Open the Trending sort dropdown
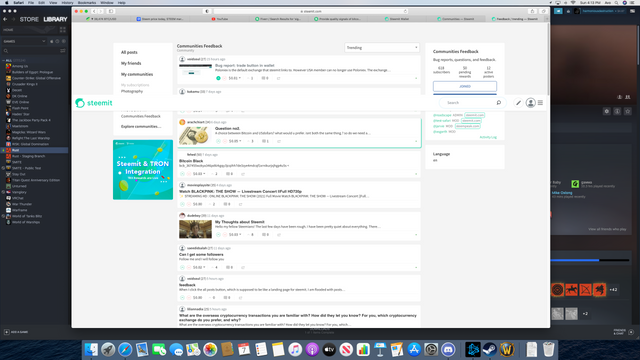Viewport: 640px width, 360px height. pos(382,48)
